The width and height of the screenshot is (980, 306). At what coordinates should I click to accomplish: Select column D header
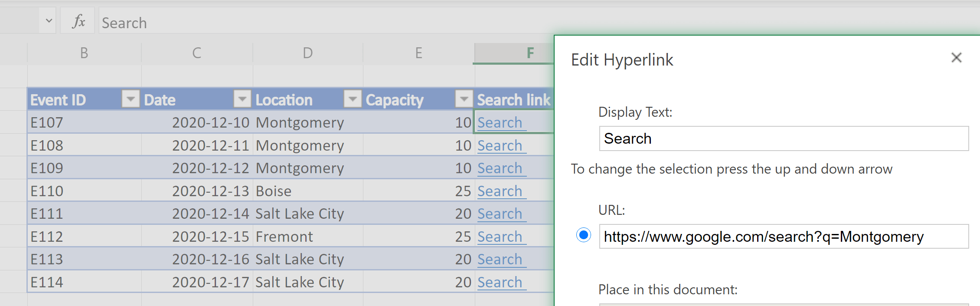307,53
